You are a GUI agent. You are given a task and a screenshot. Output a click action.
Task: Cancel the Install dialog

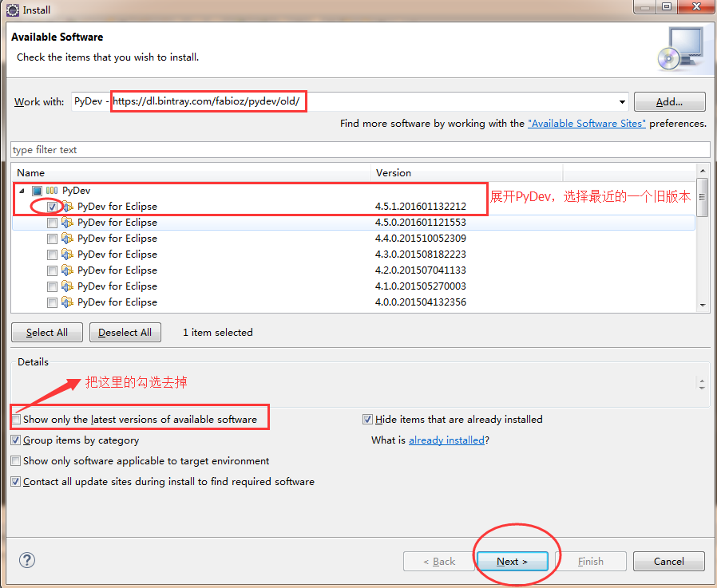668,561
